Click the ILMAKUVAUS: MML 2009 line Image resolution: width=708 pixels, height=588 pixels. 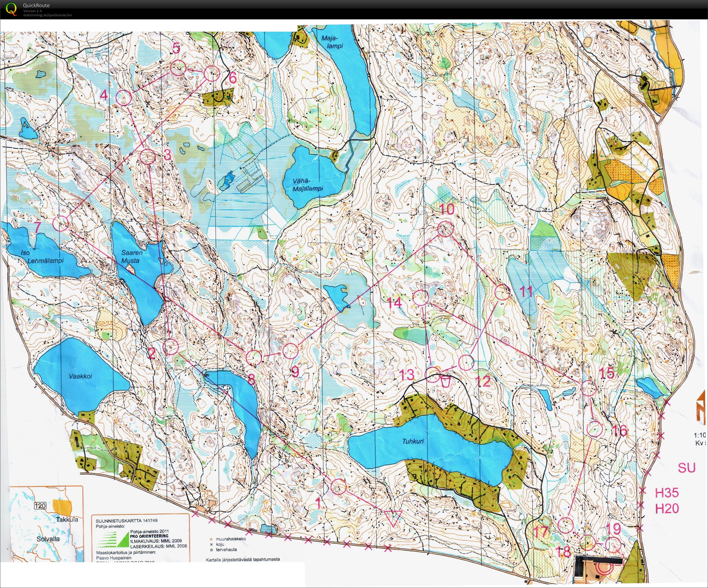click(x=156, y=541)
